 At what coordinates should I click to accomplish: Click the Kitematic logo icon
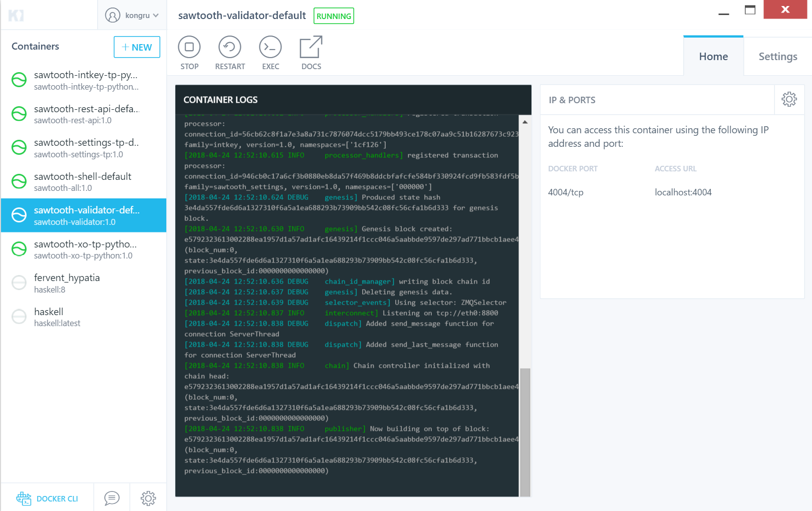[x=16, y=16]
